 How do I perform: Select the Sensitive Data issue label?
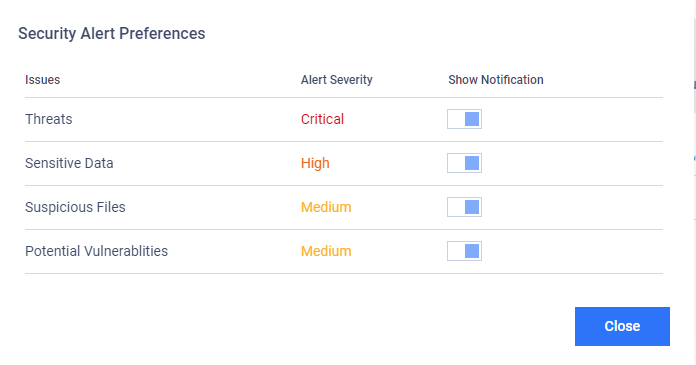coord(69,163)
